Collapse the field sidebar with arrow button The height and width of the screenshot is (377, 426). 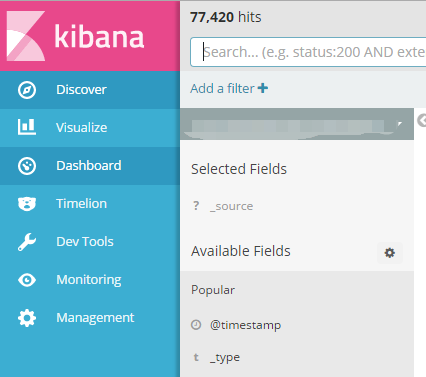coord(422,120)
